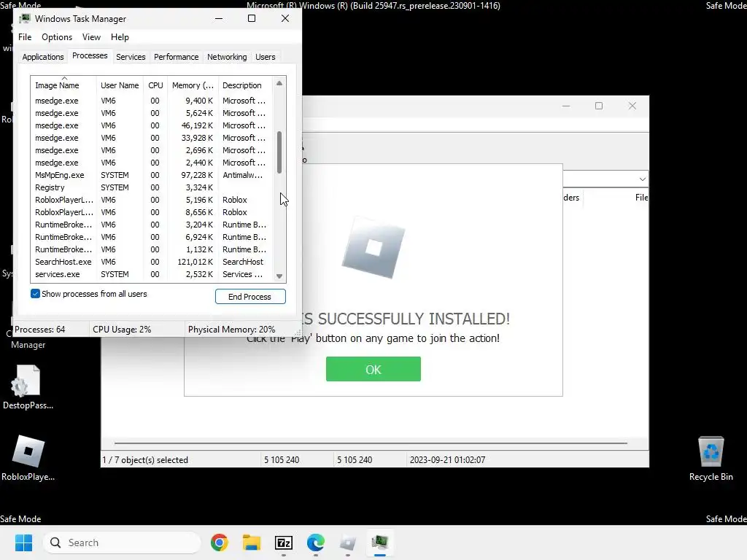Sort processes by Image Name column
The height and width of the screenshot is (560, 747).
[63, 85]
